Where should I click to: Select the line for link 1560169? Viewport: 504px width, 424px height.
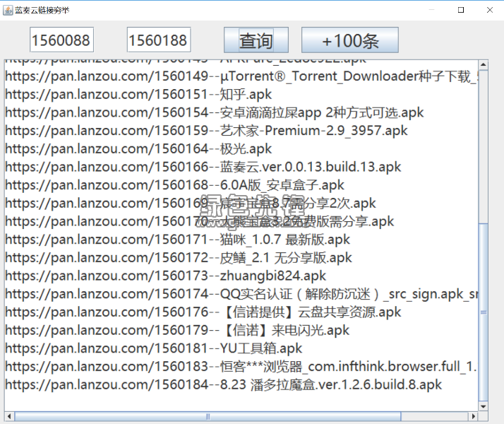coord(191,204)
